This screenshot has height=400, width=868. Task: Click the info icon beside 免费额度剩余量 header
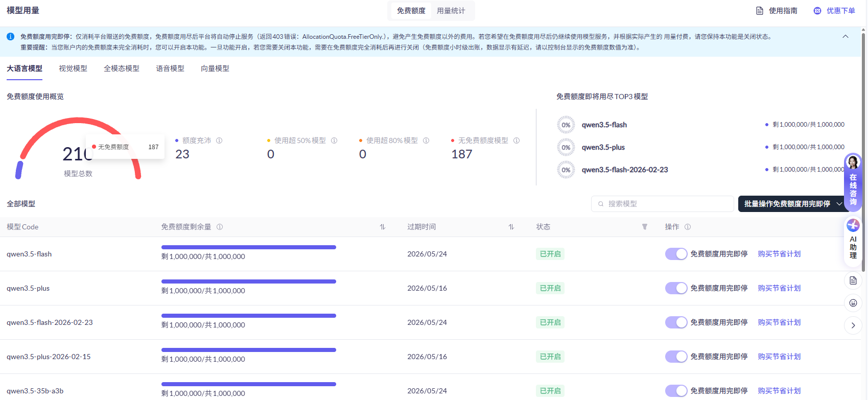[220, 227]
